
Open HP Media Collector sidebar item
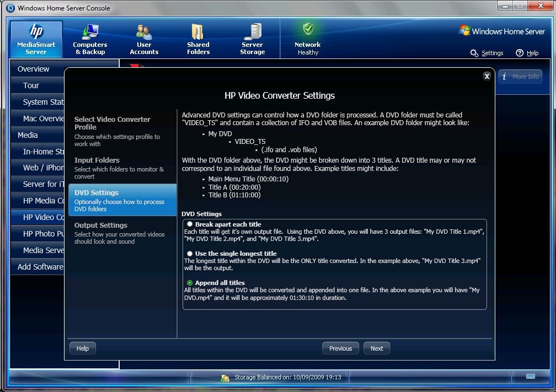[38, 201]
